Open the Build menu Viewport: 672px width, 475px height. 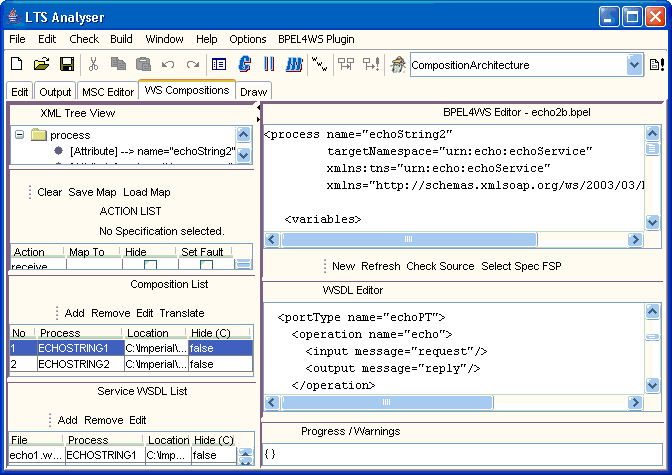tap(121, 39)
